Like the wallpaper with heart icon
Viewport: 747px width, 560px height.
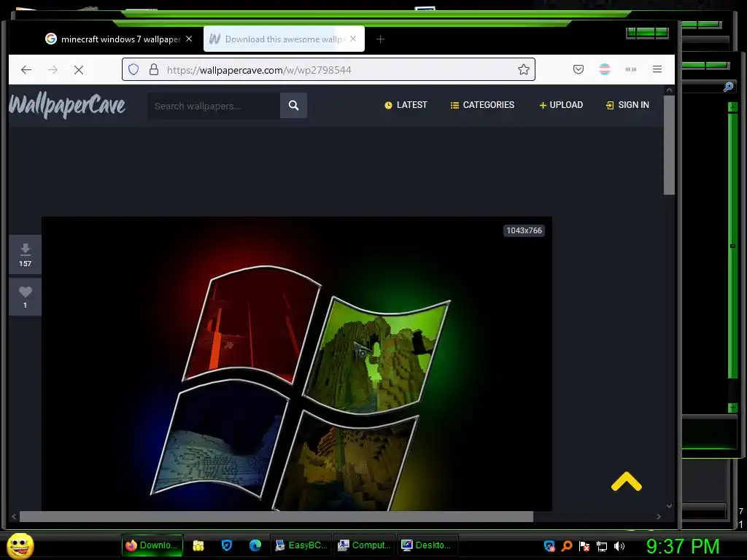tap(26, 297)
